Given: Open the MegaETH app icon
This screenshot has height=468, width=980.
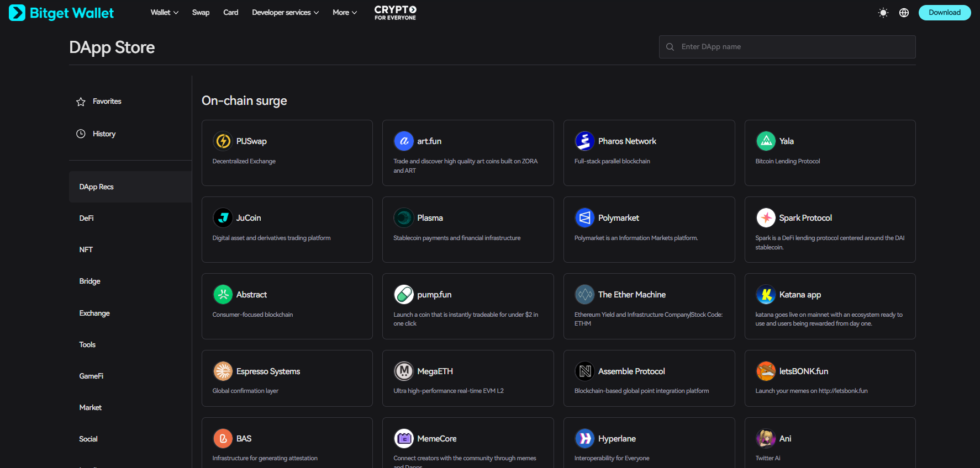Looking at the screenshot, I should tap(404, 371).
